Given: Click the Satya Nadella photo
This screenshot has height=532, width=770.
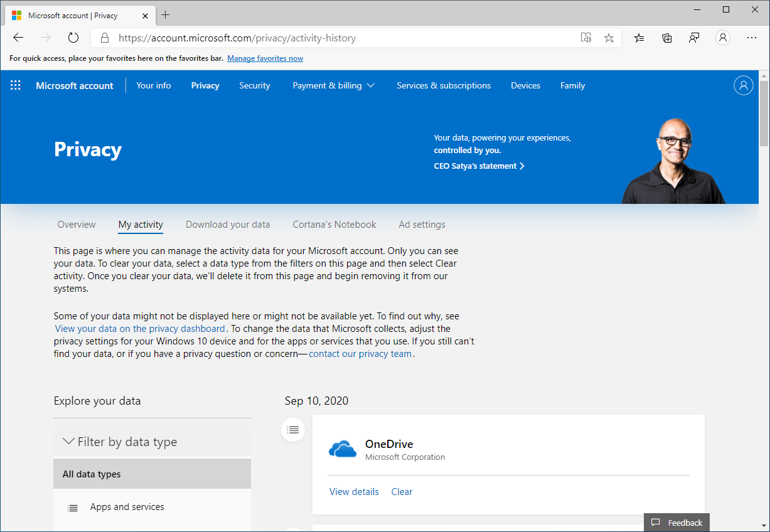Looking at the screenshot, I should (673, 160).
